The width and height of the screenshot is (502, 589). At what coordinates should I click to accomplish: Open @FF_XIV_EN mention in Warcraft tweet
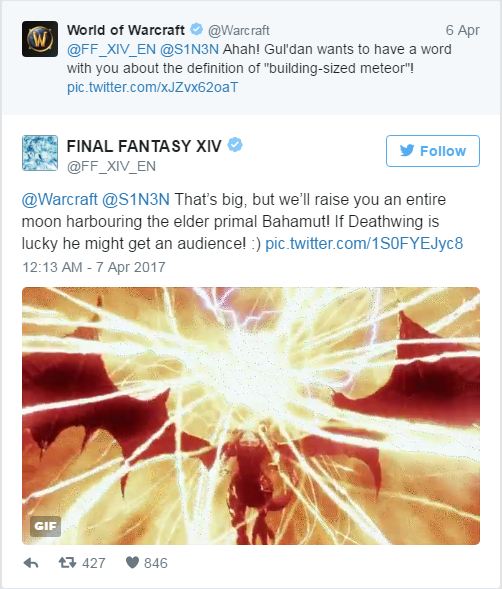tap(111, 50)
